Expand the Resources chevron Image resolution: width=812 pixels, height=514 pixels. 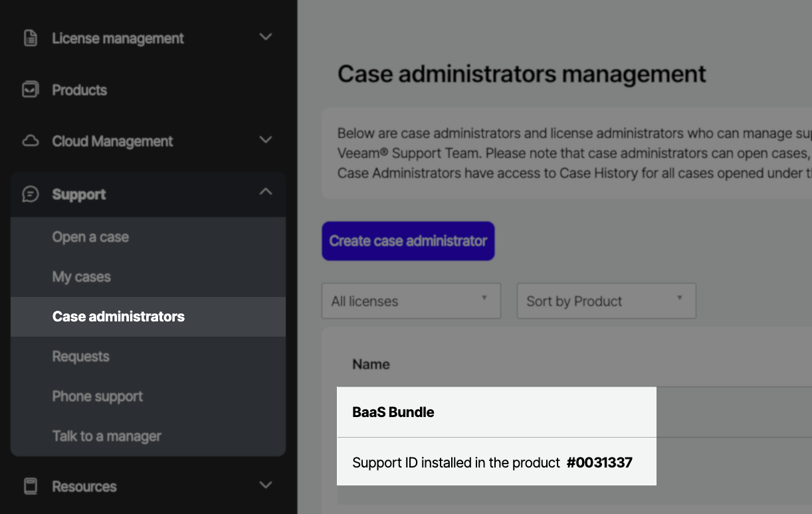(265, 485)
